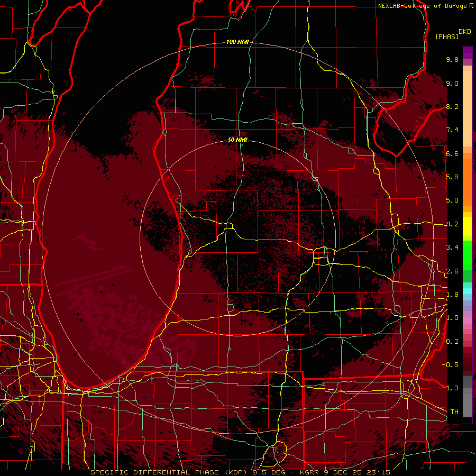
Task: Click the 100 NMI range ring label
Action: (x=237, y=42)
